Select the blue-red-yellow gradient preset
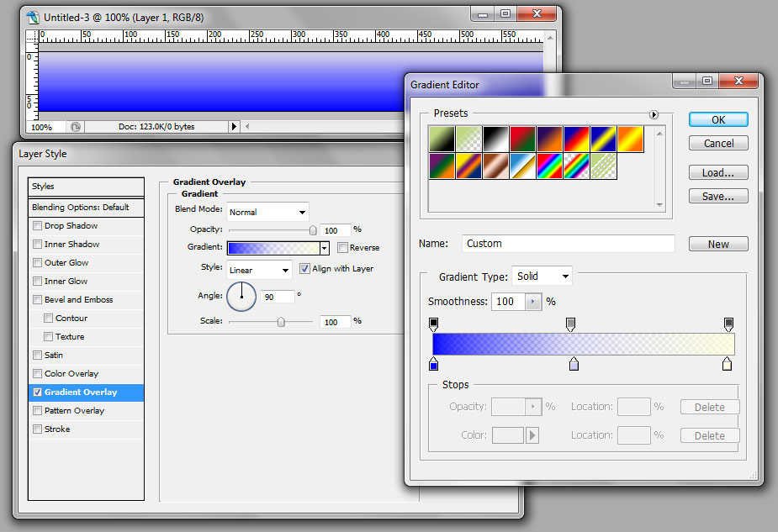Viewport: 778px width, 532px height. 576,139
